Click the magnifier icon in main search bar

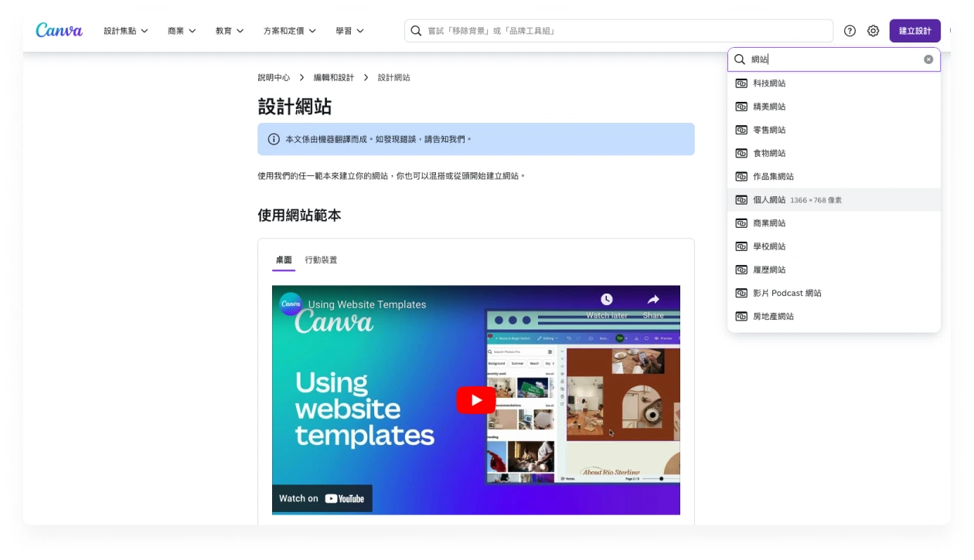tap(416, 31)
